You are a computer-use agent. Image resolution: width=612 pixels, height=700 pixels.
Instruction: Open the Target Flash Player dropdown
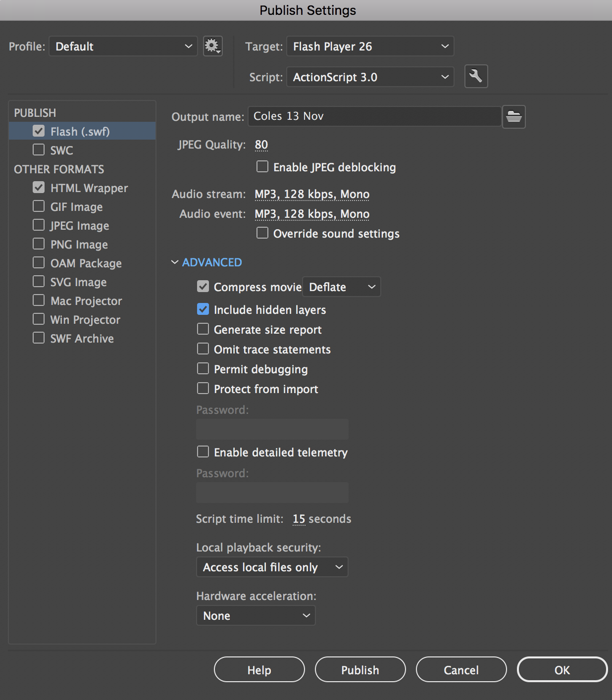click(x=370, y=47)
